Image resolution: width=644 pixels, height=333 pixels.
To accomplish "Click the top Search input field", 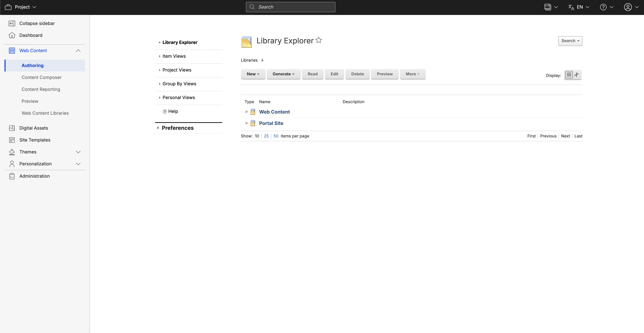I will 290,7.
